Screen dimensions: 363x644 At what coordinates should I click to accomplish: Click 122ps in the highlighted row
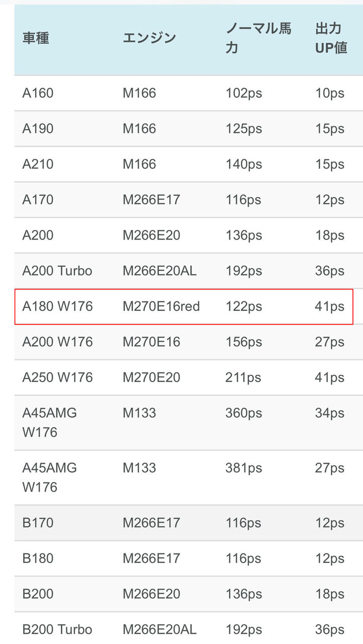pyautogui.click(x=244, y=306)
